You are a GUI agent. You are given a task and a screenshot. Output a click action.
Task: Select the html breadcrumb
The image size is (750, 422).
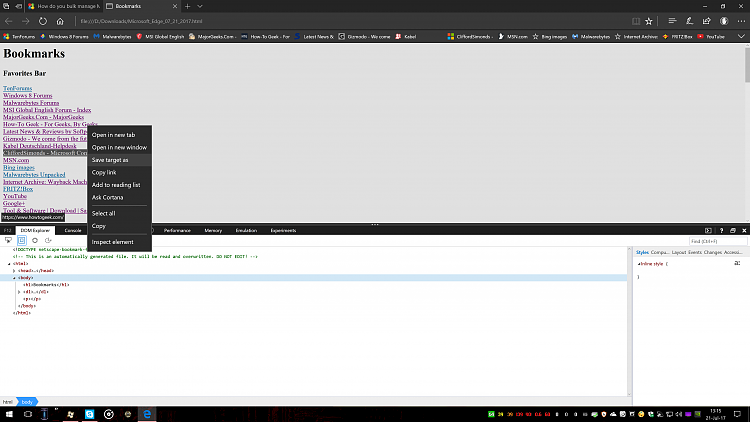[x=7, y=402]
